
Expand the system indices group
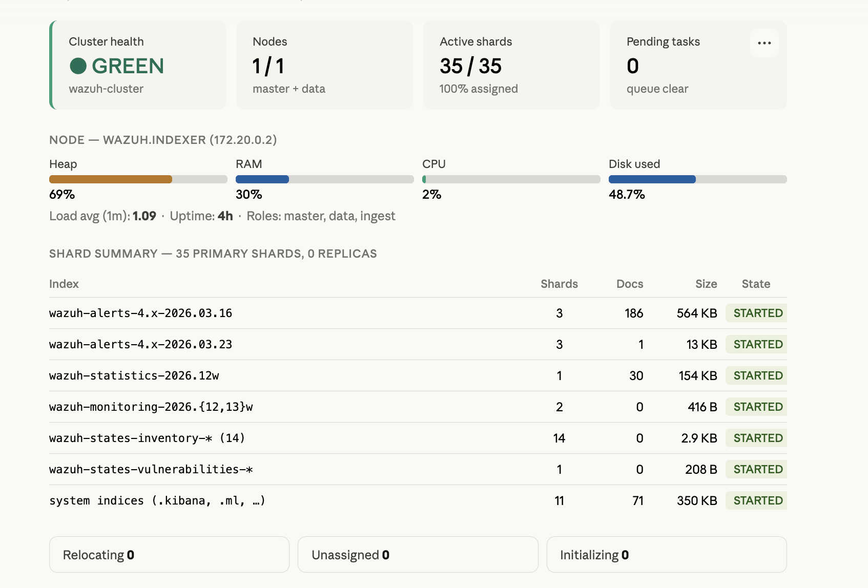pyautogui.click(x=157, y=500)
